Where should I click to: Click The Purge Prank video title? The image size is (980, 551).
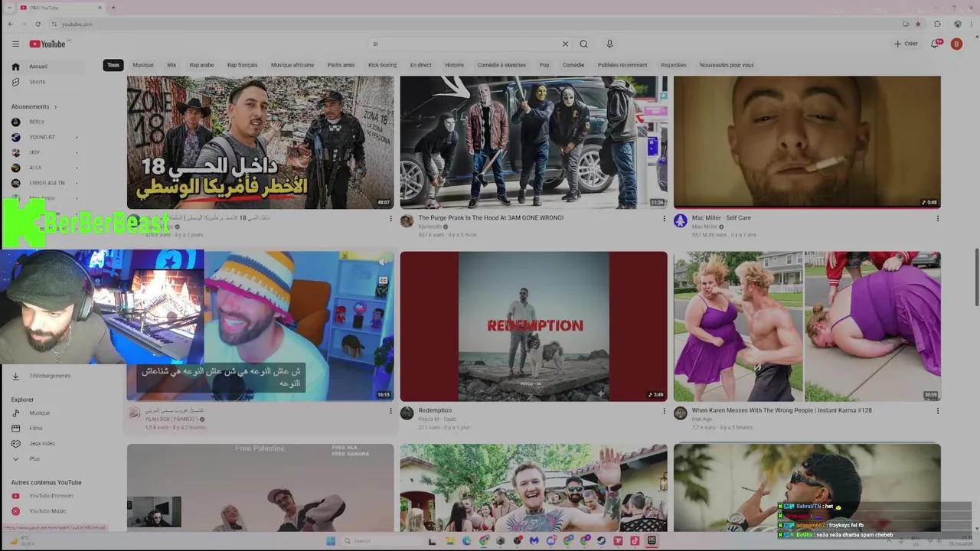point(491,218)
